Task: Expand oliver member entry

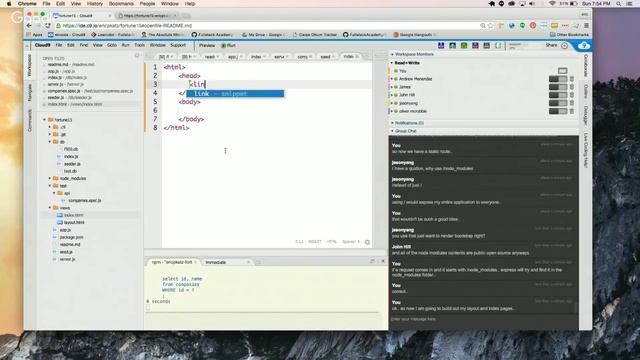Action: [392, 111]
